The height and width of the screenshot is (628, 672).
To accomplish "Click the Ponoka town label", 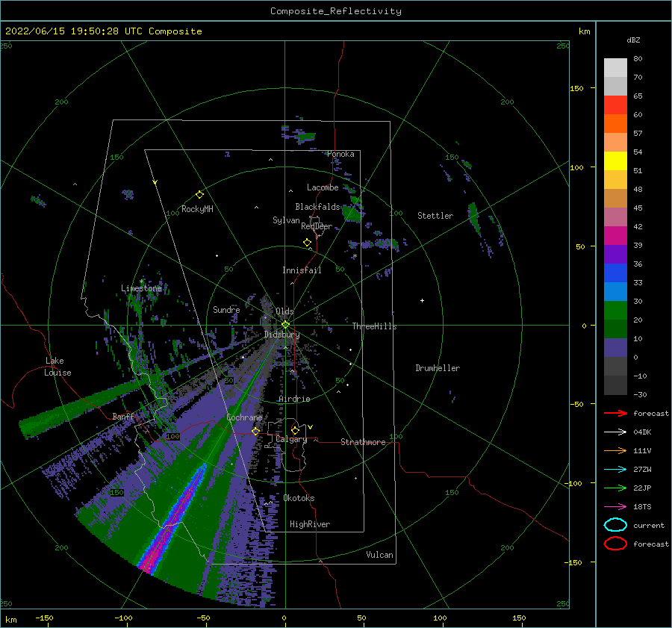I will [x=340, y=154].
